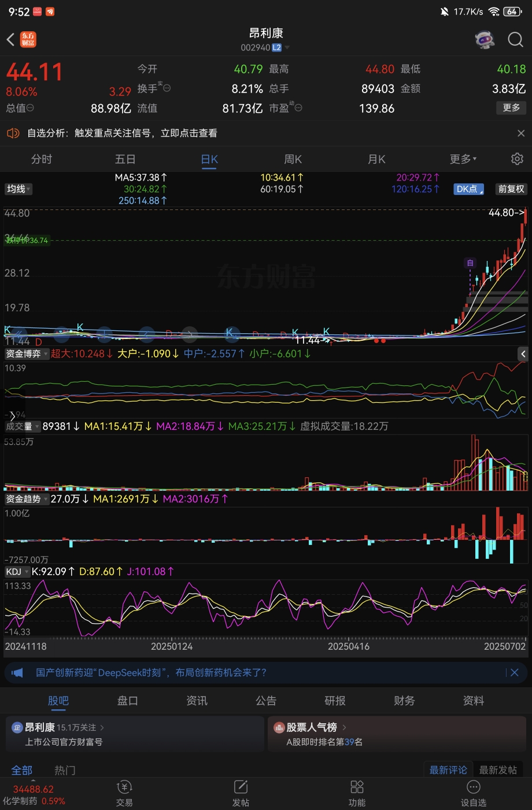Open the 资料 tab

474,701
